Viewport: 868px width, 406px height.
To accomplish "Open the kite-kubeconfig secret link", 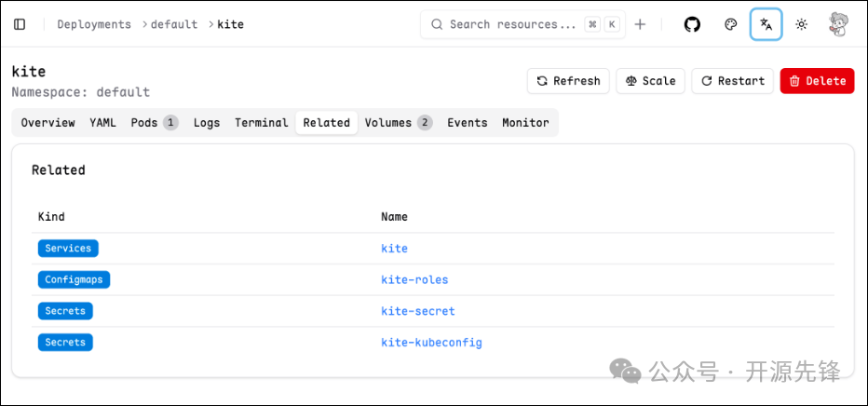I will coord(431,343).
